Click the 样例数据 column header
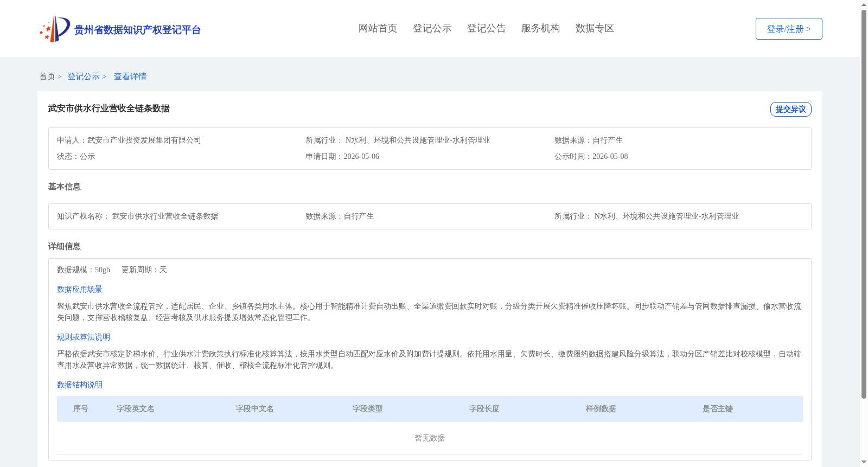 601,408
